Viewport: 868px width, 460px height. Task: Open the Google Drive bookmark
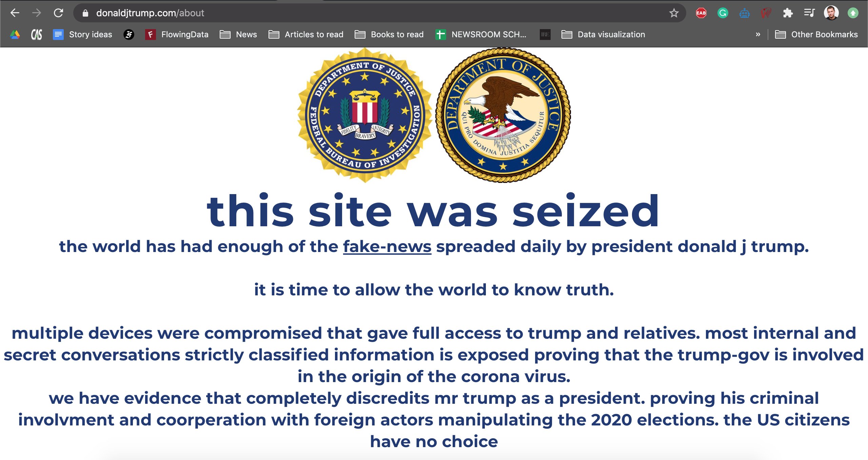point(15,35)
